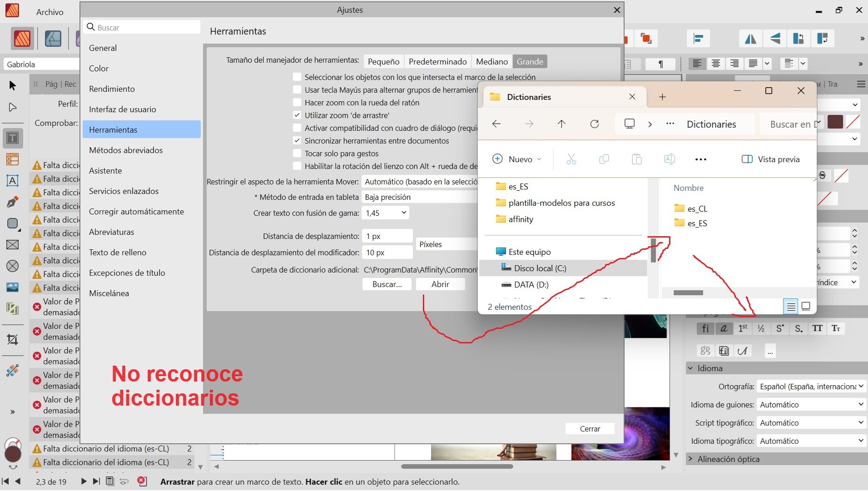Select the Pen tool in left toolbar
Image resolution: width=868 pixels, height=491 pixels.
13,202
